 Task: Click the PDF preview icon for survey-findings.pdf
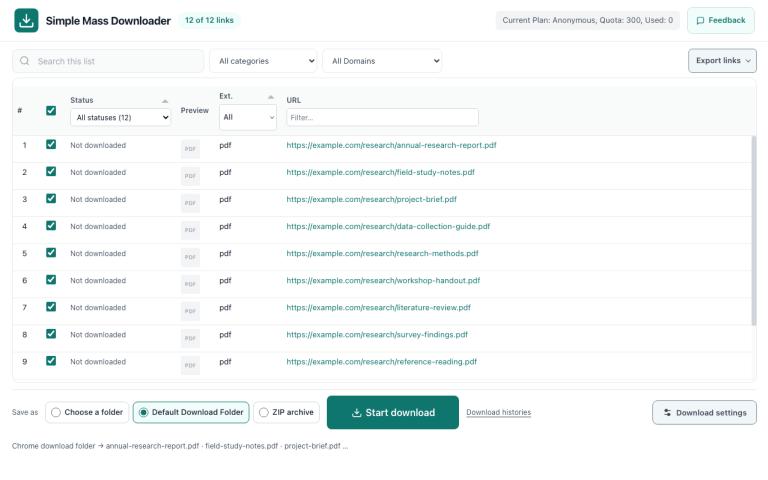coord(190,338)
